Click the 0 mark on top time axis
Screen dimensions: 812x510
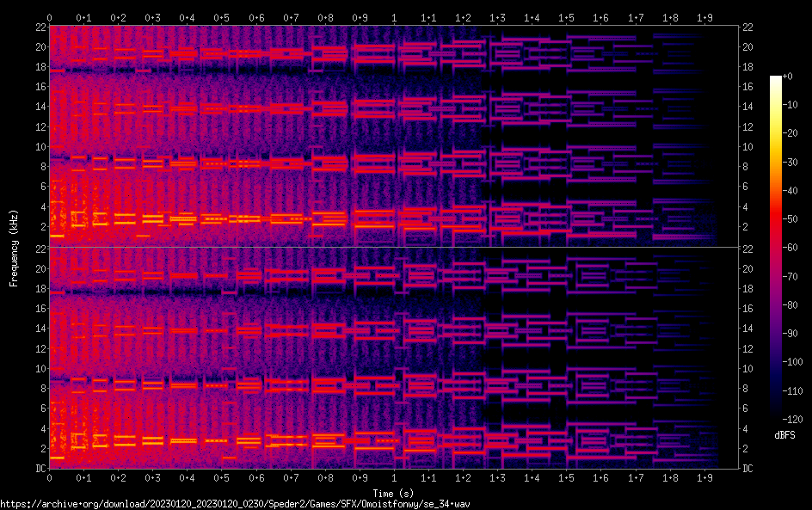[49, 17]
